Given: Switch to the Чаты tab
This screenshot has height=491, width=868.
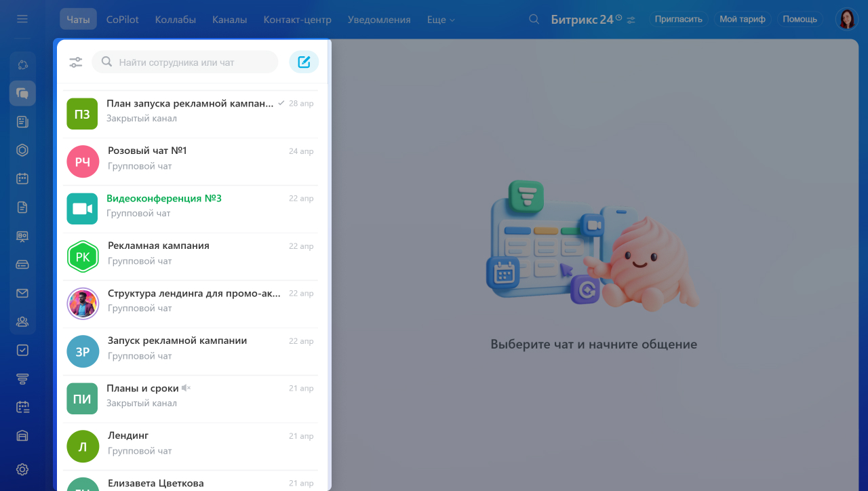Looking at the screenshot, I should (x=78, y=19).
